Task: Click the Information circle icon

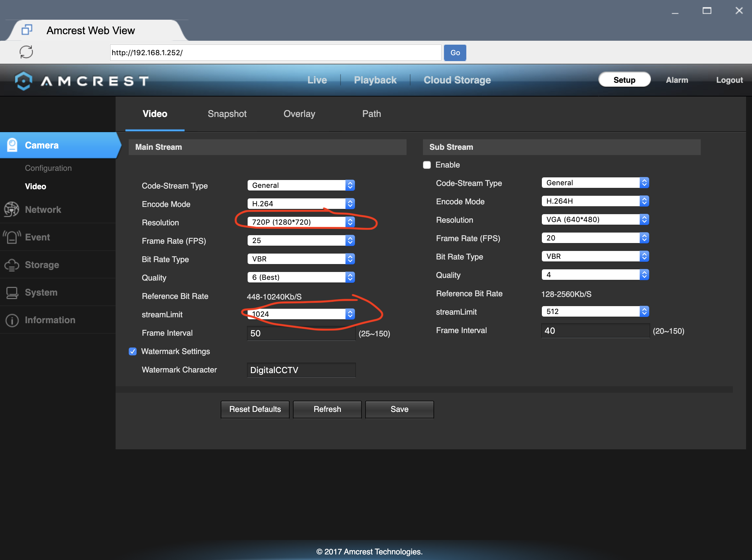Action: coord(12,320)
